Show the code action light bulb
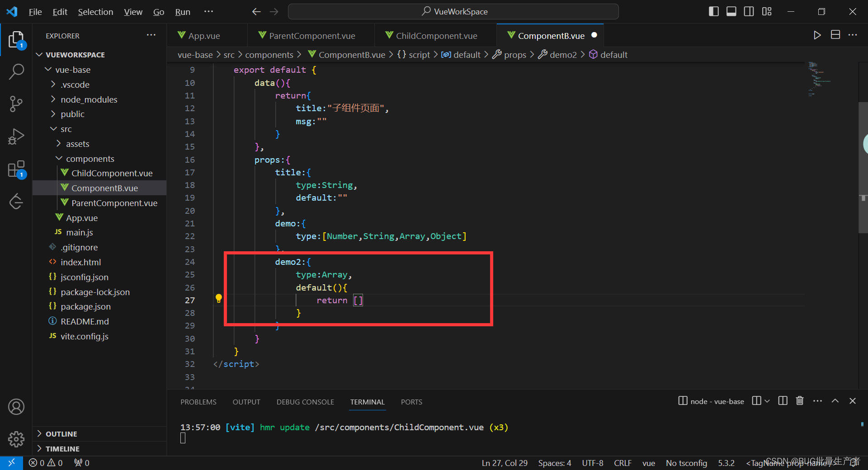 click(219, 299)
